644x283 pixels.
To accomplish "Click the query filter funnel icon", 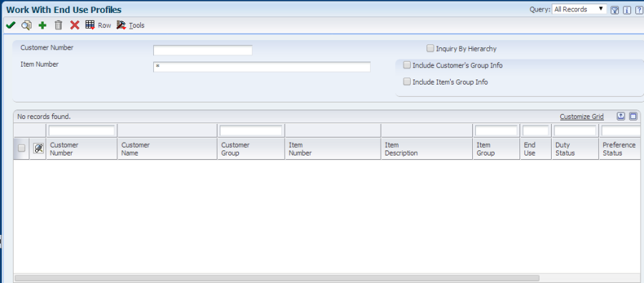I will [615, 10].
